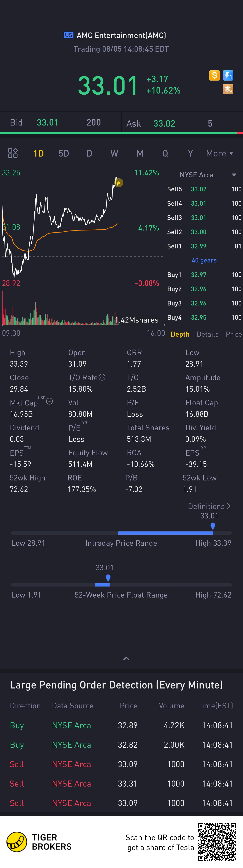Tap the 52-Week Price Float Range marker

point(108,578)
